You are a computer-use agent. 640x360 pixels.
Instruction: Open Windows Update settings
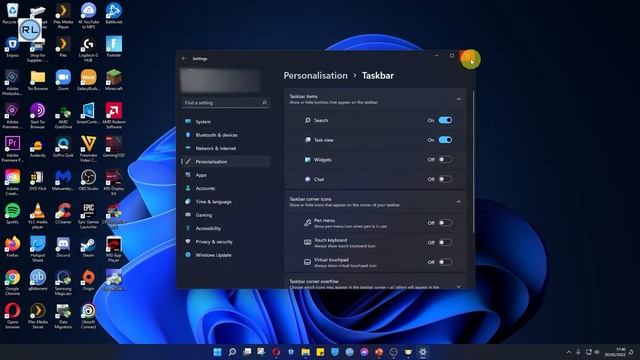coord(226,255)
